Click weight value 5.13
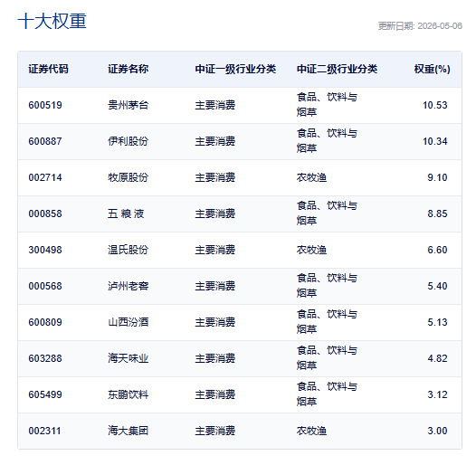This screenshot has height=465, width=476. (x=437, y=322)
